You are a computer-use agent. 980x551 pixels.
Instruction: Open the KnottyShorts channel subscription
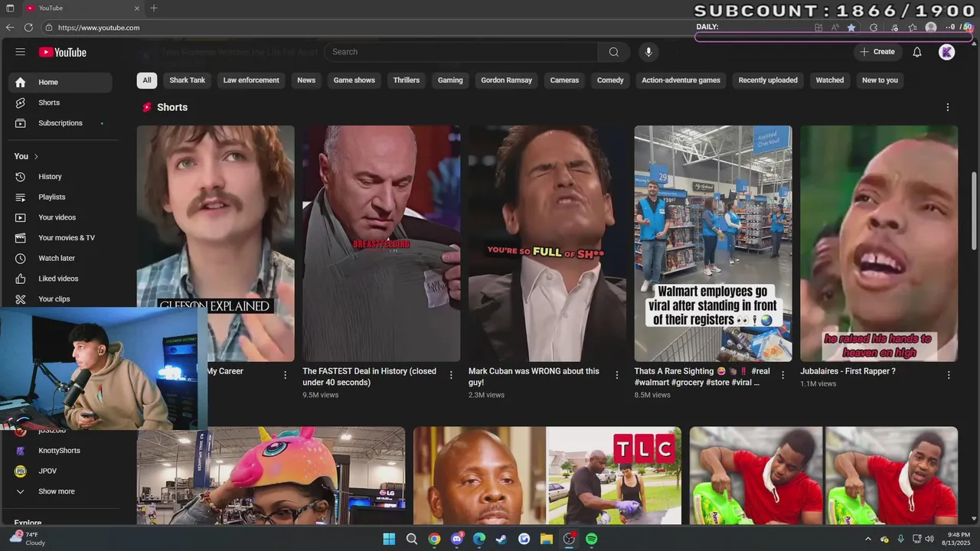click(x=60, y=451)
